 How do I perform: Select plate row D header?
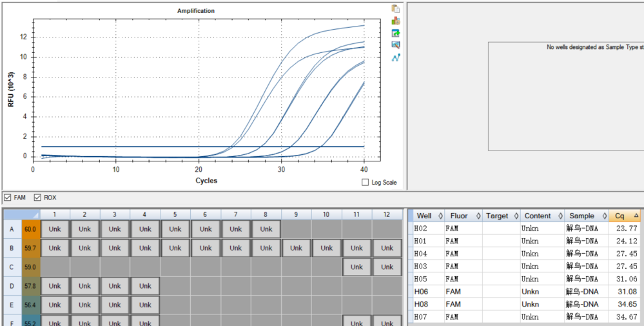pos(12,286)
